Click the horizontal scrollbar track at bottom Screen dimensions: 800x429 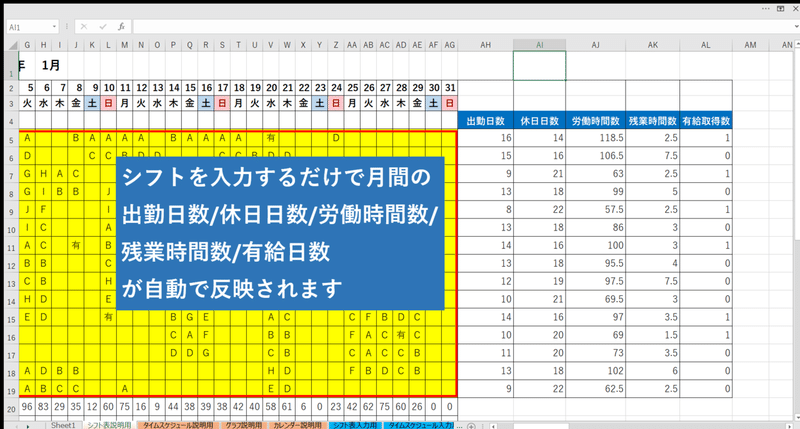point(643,426)
